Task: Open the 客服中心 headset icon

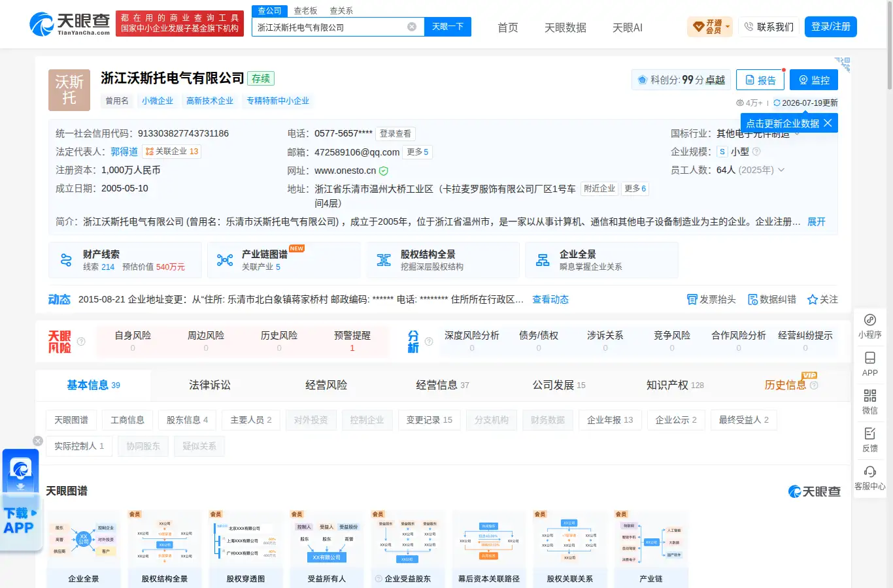Action: tap(870, 478)
